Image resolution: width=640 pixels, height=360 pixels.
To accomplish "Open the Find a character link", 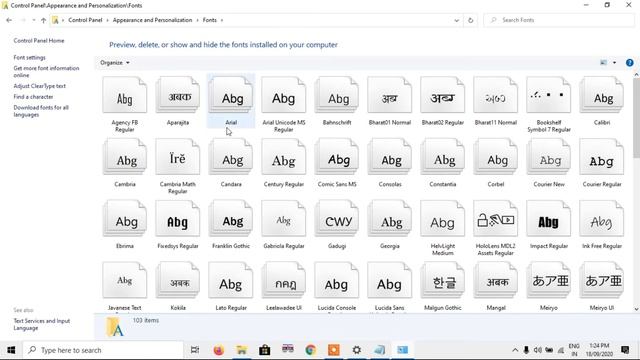I will click(x=33, y=97).
